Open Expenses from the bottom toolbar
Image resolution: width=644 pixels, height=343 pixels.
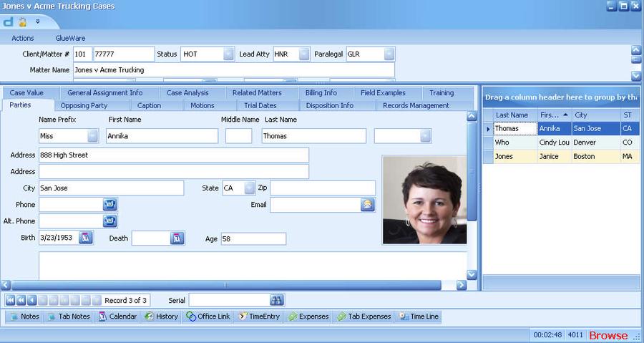(x=308, y=317)
